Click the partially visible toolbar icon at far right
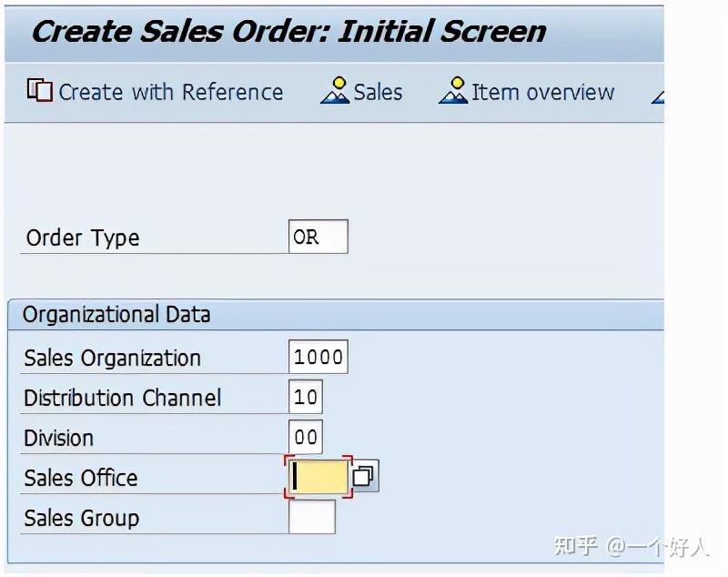728x577 pixels. (657, 96)
